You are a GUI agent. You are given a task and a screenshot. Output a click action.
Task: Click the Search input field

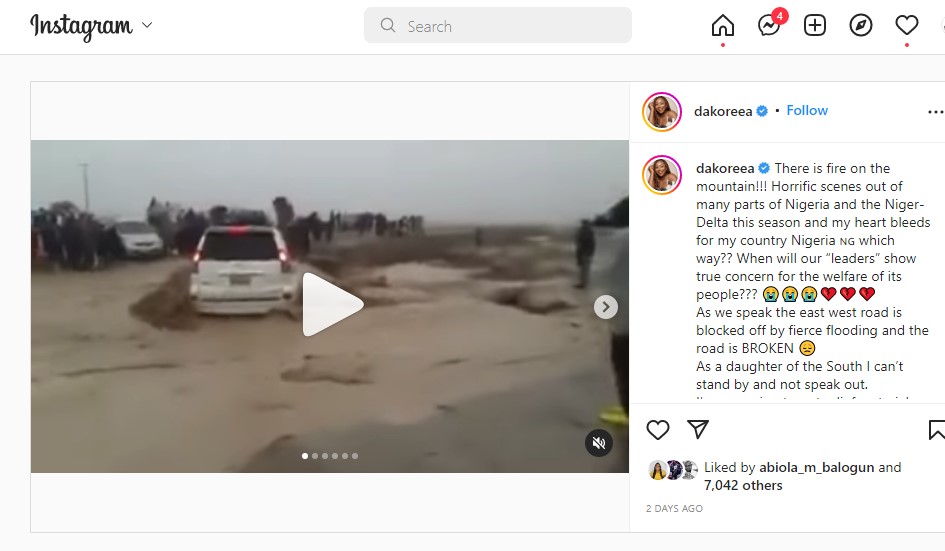(x=498, y=25)
